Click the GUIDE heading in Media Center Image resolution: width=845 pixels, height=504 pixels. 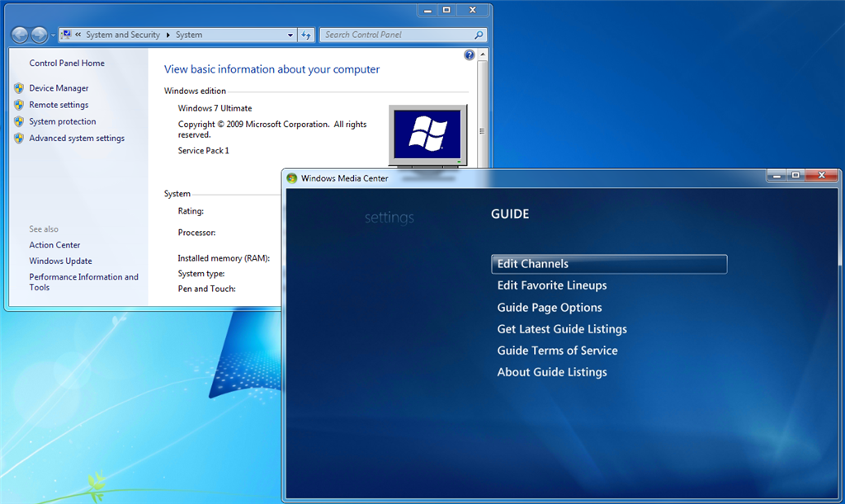point(510,214)
